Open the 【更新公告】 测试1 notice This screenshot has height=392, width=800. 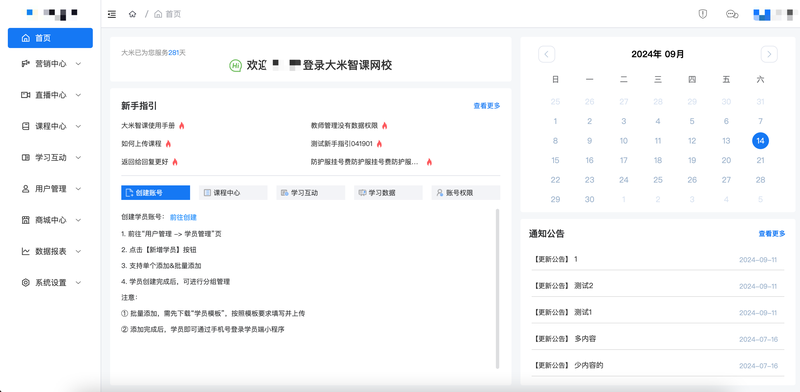(x=658, y=312)
